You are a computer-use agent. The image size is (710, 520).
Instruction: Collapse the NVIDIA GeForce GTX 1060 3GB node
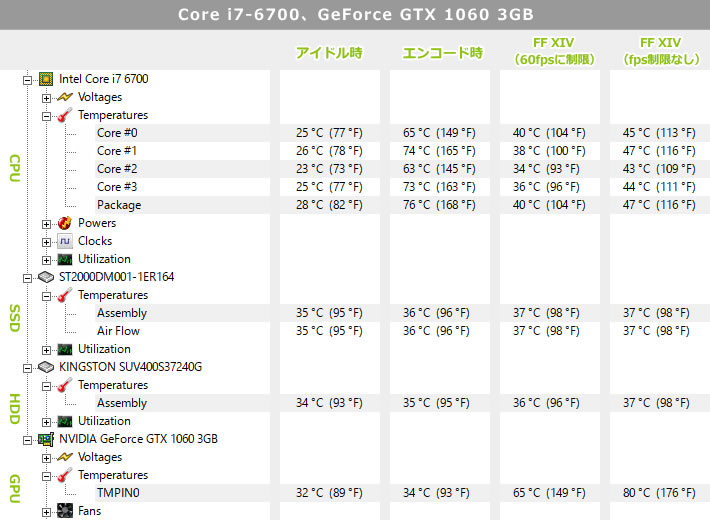pyautogui.click(x=28, y=440)
